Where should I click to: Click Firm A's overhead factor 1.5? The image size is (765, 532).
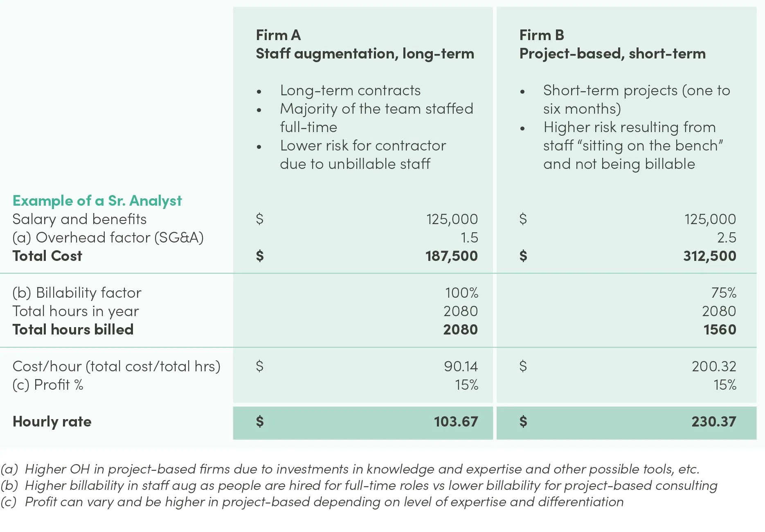(x=469, y=238)
